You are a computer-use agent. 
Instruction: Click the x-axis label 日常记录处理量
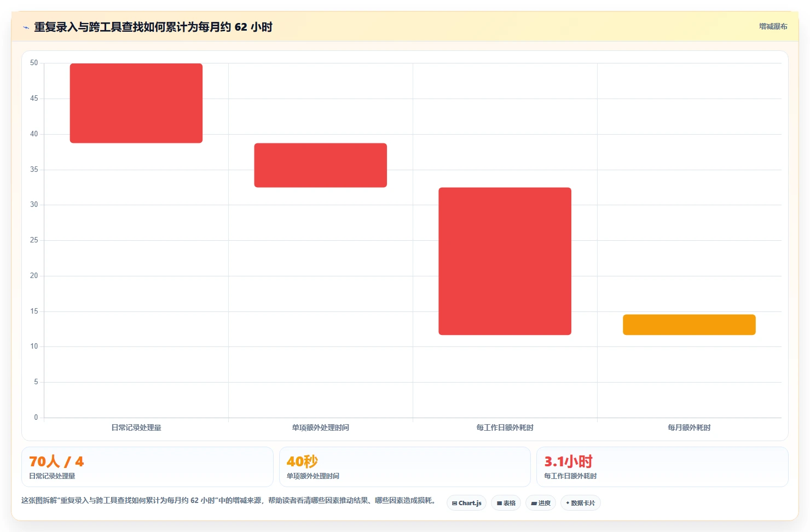point(136,427)
